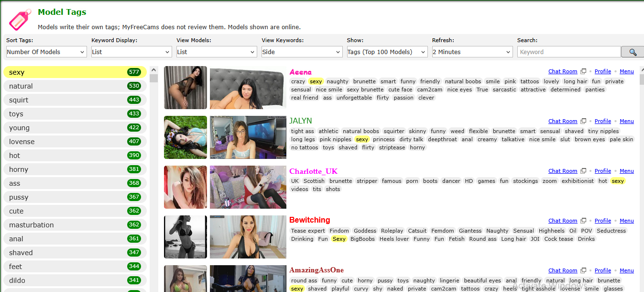Open Charlotte_UK's Menu link

tap(627, 171)
